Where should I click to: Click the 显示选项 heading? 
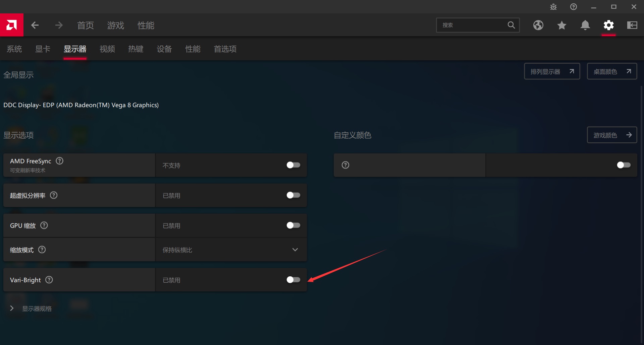point(18,135)
